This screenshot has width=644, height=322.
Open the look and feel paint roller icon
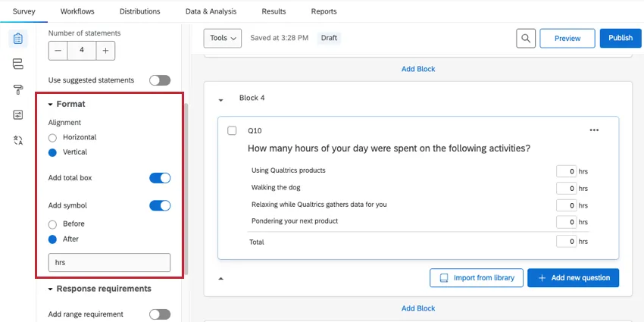[x=18, y=89]
